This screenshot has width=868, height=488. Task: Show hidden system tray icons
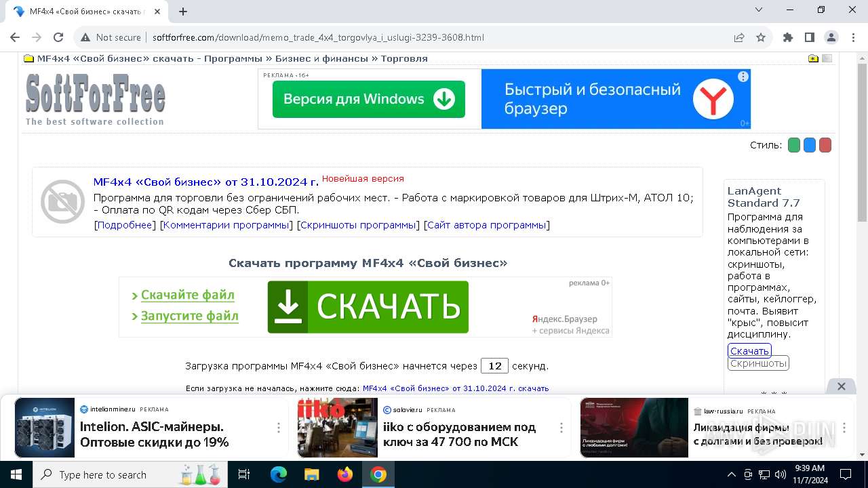731,474
